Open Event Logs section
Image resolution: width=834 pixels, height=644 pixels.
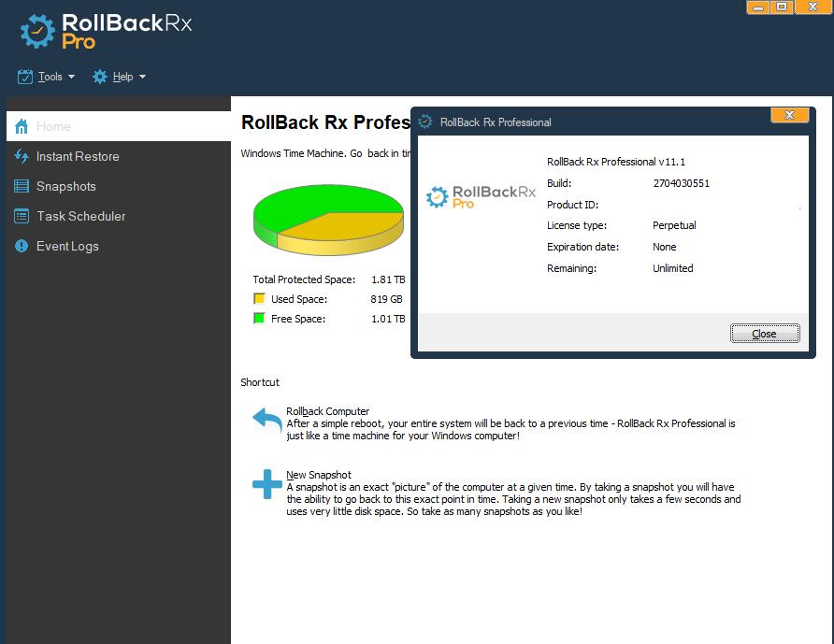click(119, 246)
